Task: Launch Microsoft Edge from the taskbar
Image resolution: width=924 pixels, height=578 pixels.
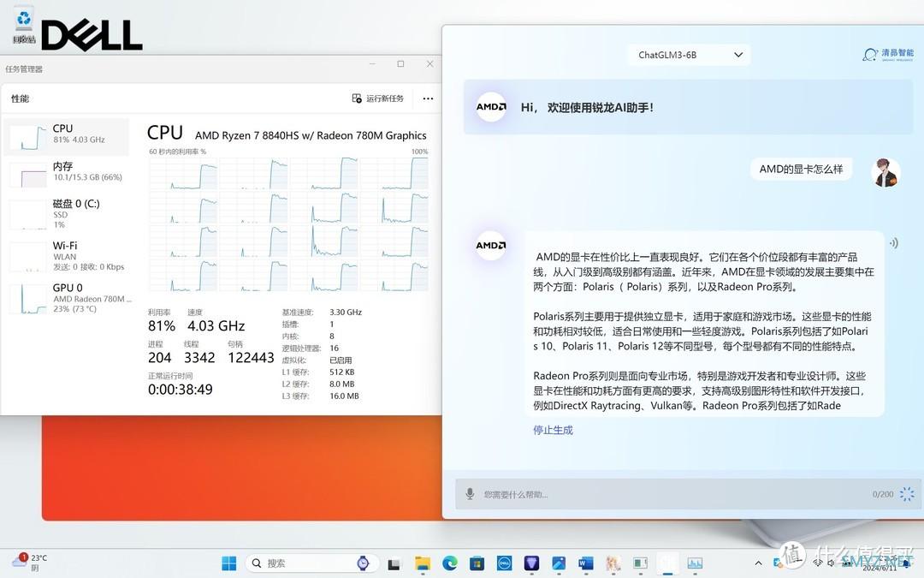Action: (450, 563)
